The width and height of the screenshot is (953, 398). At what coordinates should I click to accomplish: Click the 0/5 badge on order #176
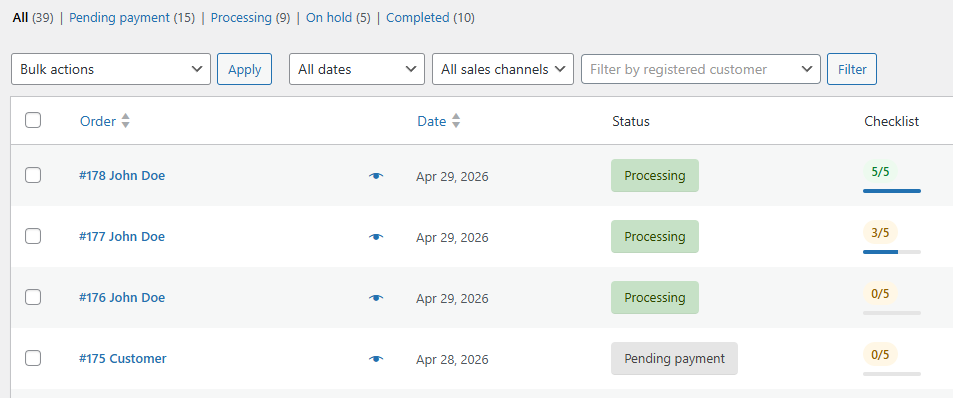tap(880, 294)
